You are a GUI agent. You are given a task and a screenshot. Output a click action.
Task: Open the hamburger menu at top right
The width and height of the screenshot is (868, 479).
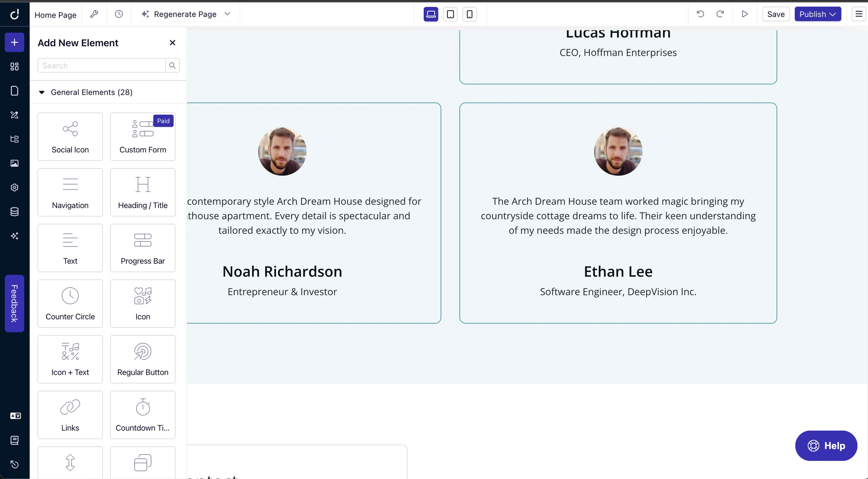click(859, 14)
